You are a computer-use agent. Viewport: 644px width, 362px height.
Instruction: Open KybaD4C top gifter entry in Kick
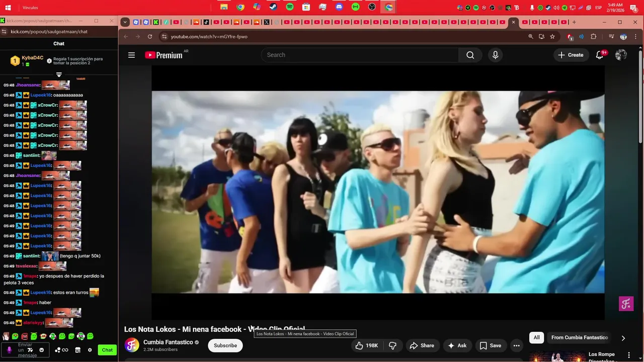tap(26, 61)
